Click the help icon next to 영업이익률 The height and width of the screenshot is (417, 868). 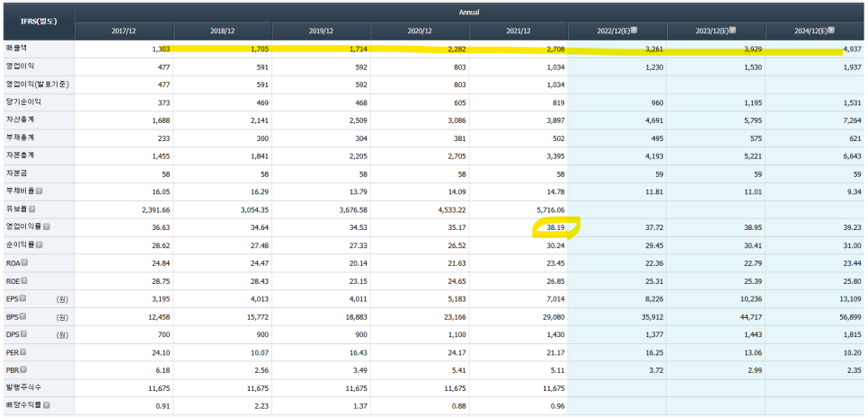47,227
